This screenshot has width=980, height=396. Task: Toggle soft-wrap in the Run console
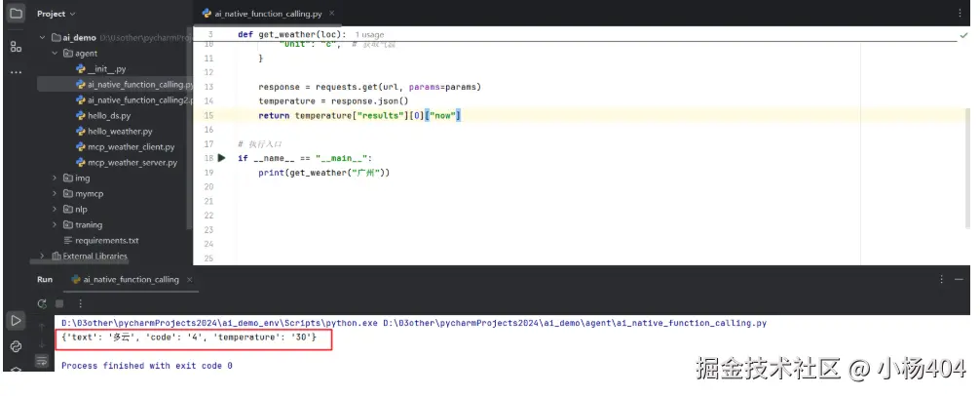pos(42,360)
